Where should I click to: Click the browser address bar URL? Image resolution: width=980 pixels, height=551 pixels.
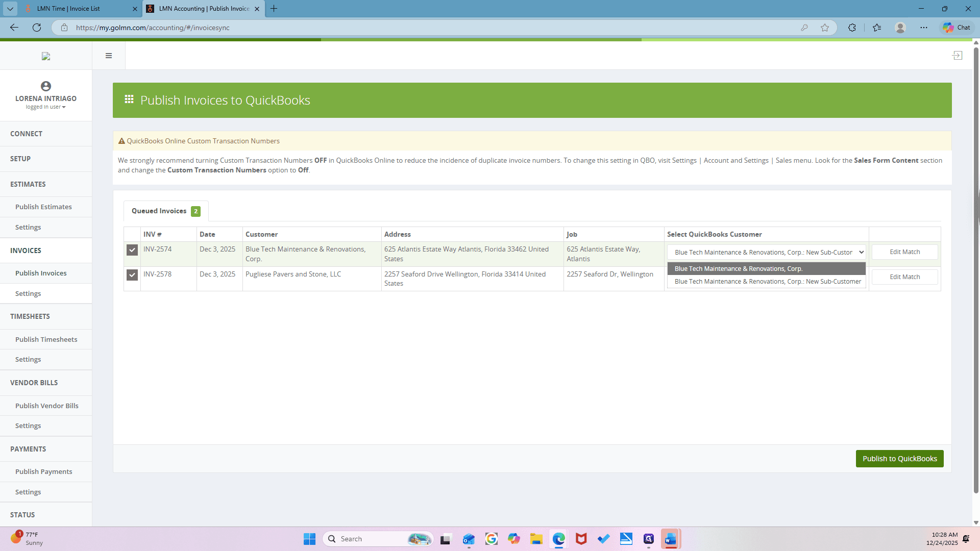point(152,28)
